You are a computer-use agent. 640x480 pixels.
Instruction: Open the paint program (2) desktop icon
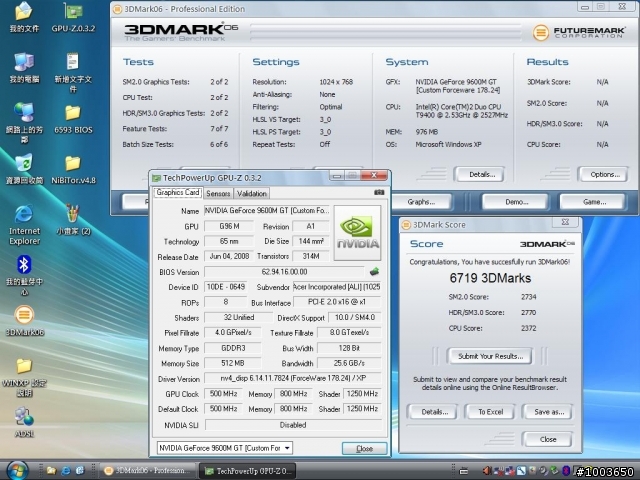73,220
